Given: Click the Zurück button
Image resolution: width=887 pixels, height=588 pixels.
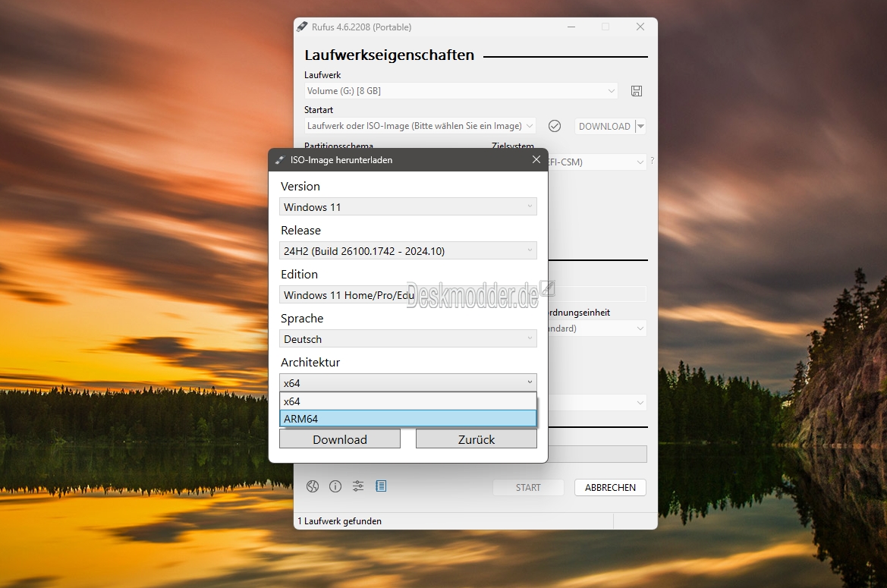Looking at the screenshot, I should (476, 439).
